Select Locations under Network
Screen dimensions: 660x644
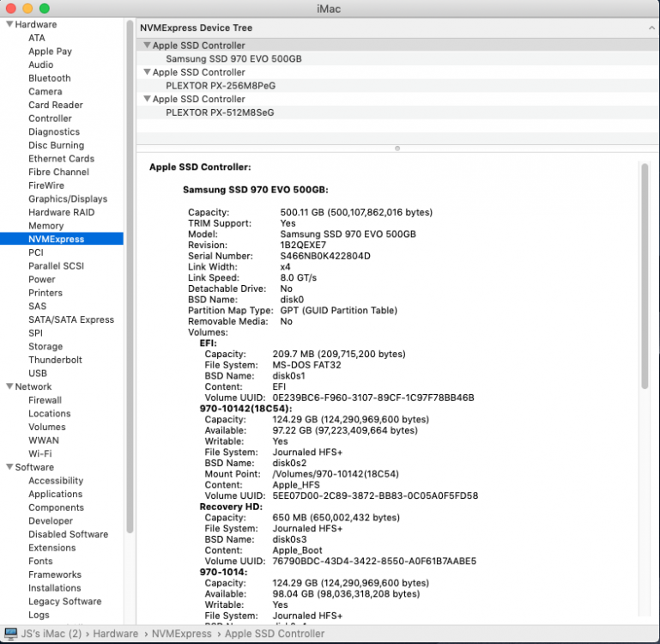[50, 414]
